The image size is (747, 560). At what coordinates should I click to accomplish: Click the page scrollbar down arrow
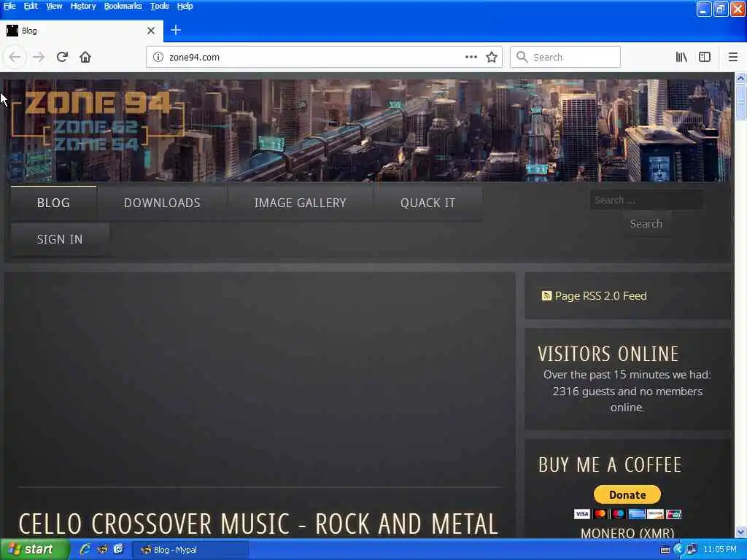coord(740,532)
